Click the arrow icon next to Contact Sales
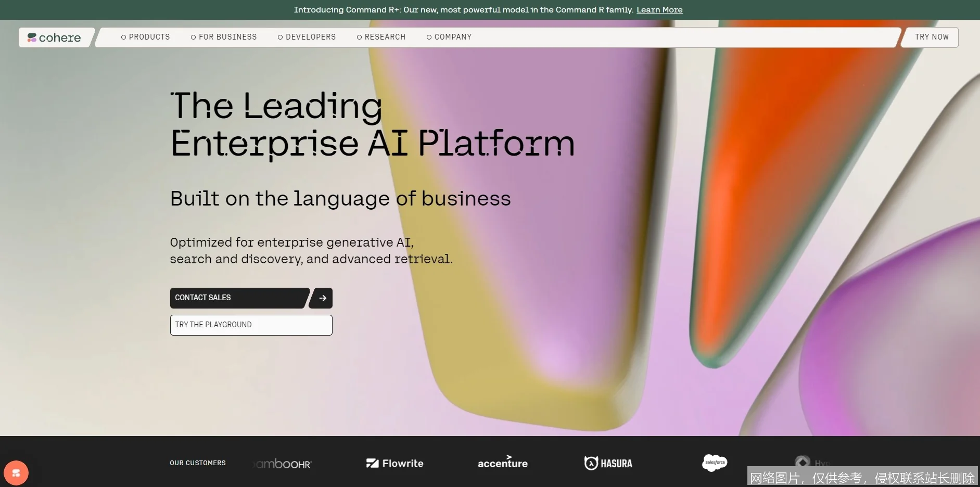Viewport: 980px width, 487px height. 322,298
